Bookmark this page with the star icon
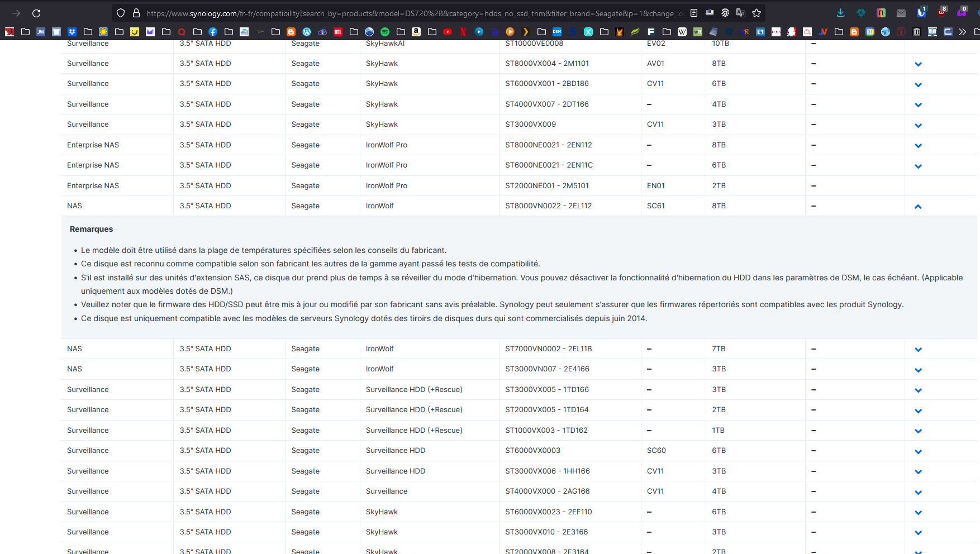980x554 pixels. (x=757, y=13)
